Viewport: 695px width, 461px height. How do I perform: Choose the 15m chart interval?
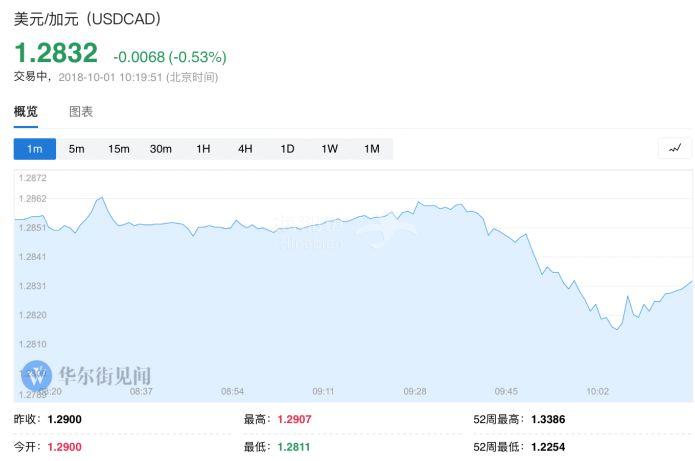pyautogui.click(x=119, y=149)
